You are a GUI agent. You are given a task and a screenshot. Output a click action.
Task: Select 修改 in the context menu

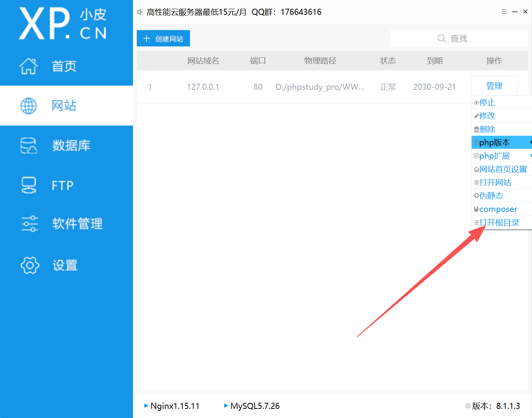pyautogui.click(x=502, y=116)
